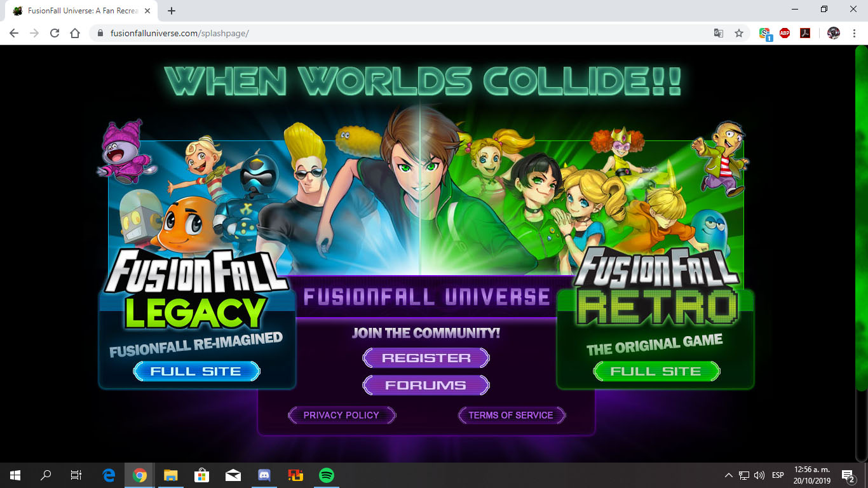868x488 pixels.
Task: Click the 'Join the Community!' text
Action: [x=426, y=333]
